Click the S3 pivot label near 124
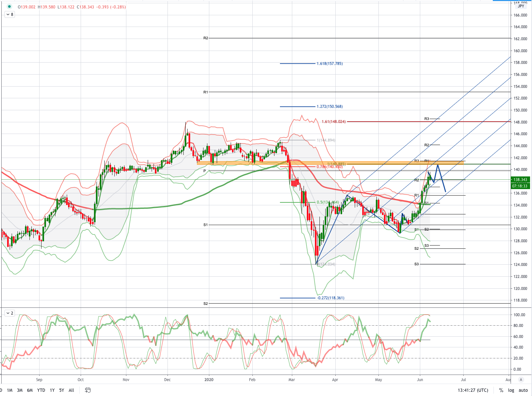This screenshot has width=532, height=396. (x=417, y=264)
